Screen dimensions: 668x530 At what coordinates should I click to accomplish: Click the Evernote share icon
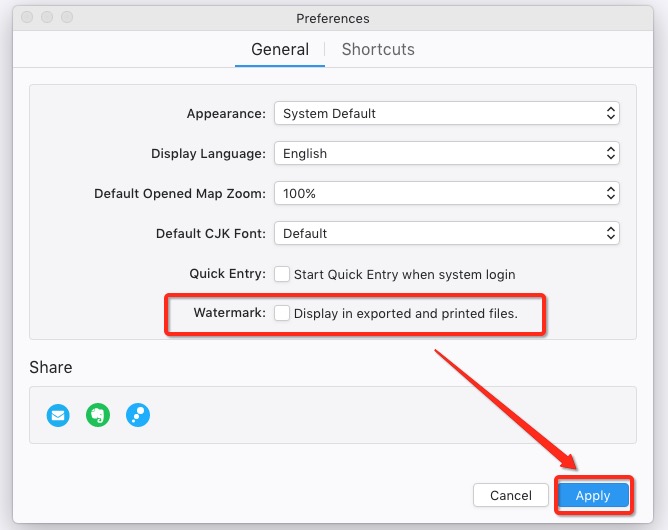[98, 415]
